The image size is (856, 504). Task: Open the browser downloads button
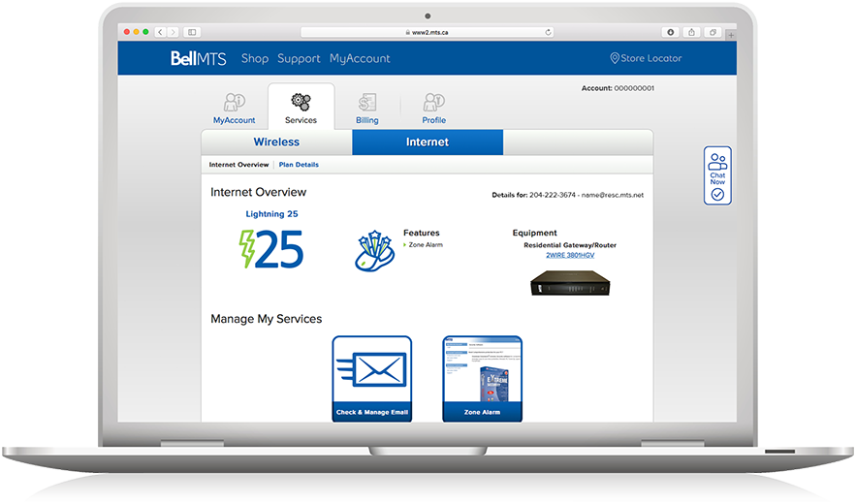click(671, 32)
